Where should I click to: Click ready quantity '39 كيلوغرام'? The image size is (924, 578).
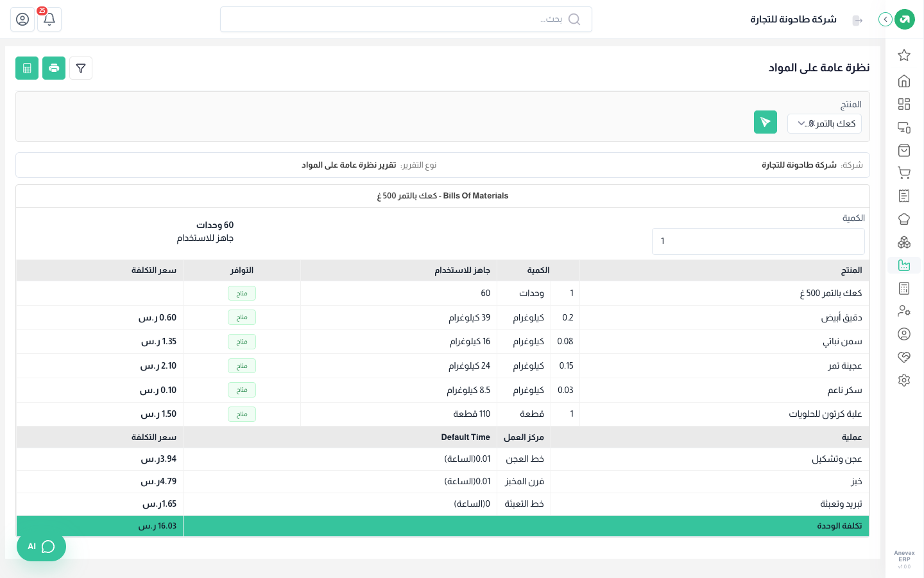pos(470,318)
